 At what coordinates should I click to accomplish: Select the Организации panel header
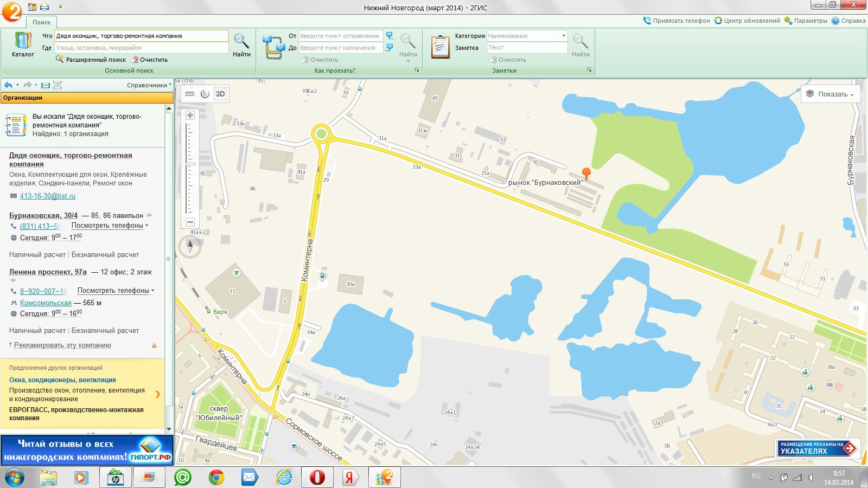tap(87, 98)
